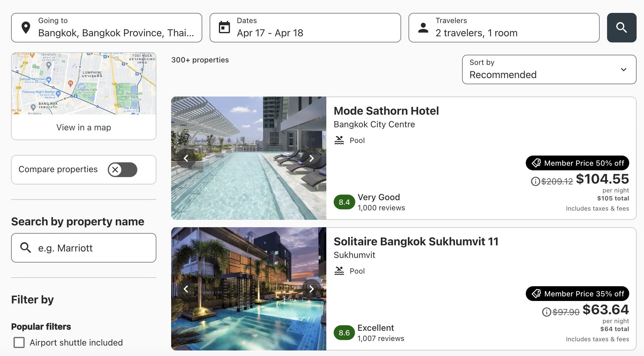
Task: Click Member Price 50% off badge
Action: pos(577,163)
